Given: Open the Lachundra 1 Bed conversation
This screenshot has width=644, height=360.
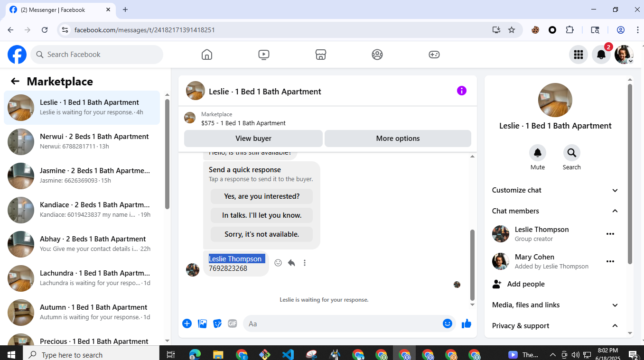Looking at the screenshot, I should [82, 278].
